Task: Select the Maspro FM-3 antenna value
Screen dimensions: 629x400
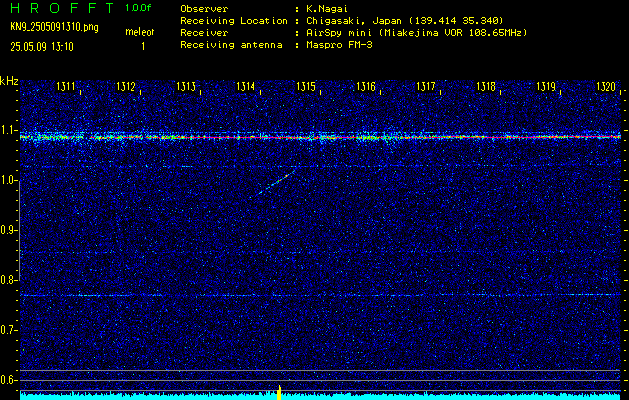Action: click(339, 45)
